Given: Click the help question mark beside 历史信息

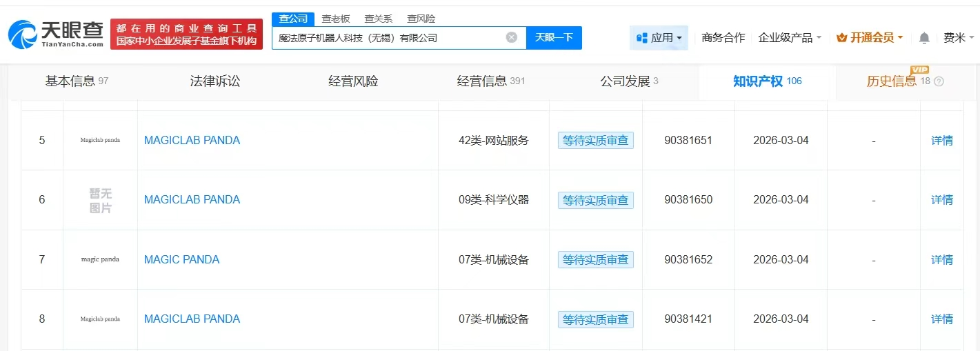Looking at the screenshot, I should click(x=939, y=81).
